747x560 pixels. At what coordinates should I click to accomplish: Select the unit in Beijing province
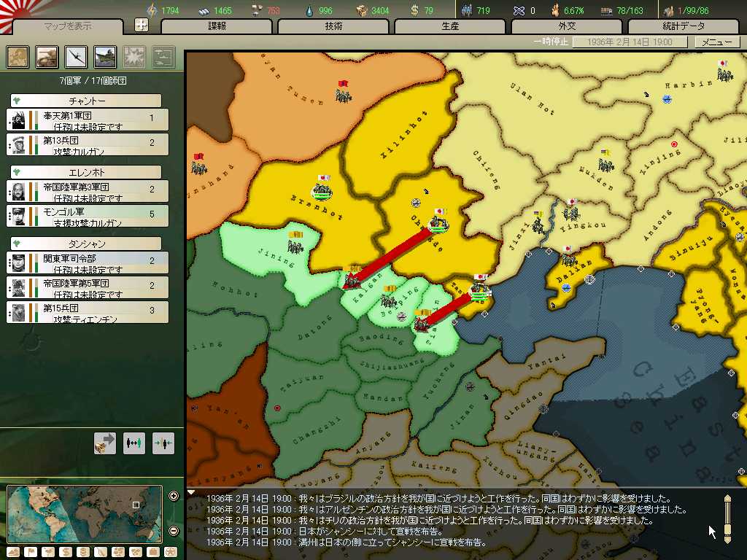[390, 297]
